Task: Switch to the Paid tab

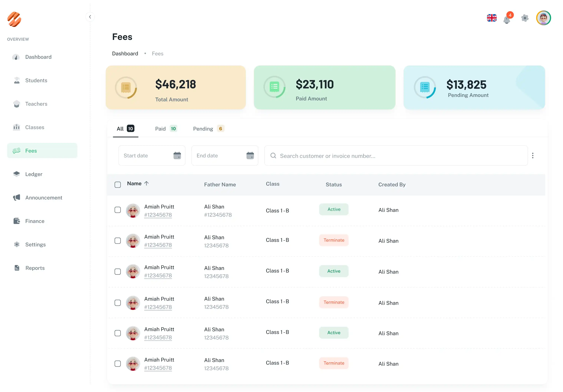Action: pos(166,129)
